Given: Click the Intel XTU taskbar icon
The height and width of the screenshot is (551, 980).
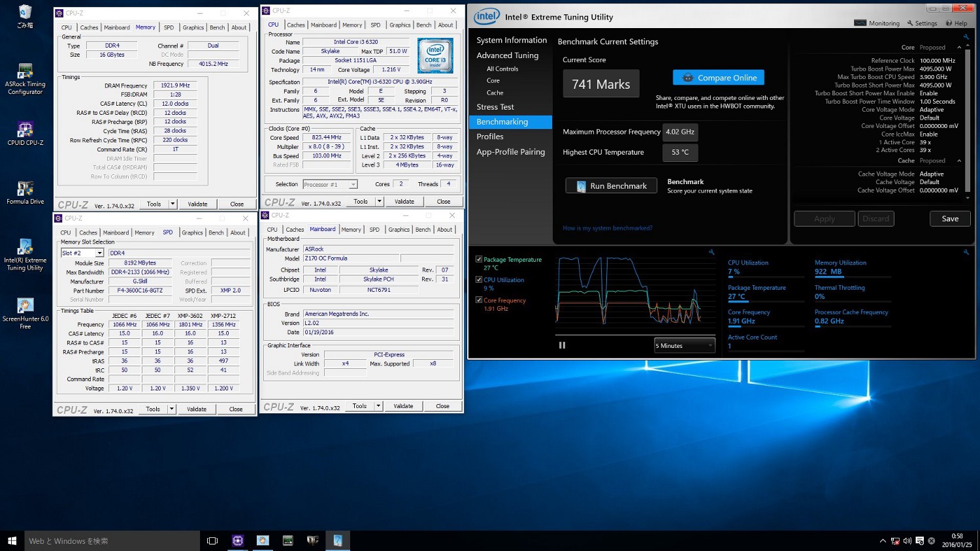Looking at the screenshot, I should tap(338, 541).
